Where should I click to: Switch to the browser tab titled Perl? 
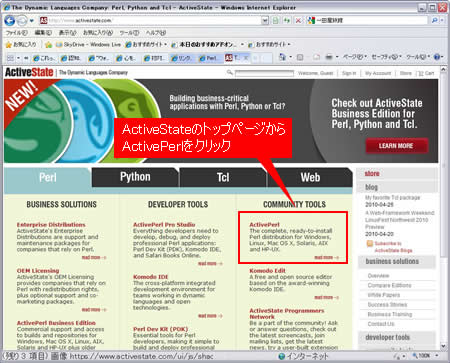pyautogui.click(x=210, y=58)
